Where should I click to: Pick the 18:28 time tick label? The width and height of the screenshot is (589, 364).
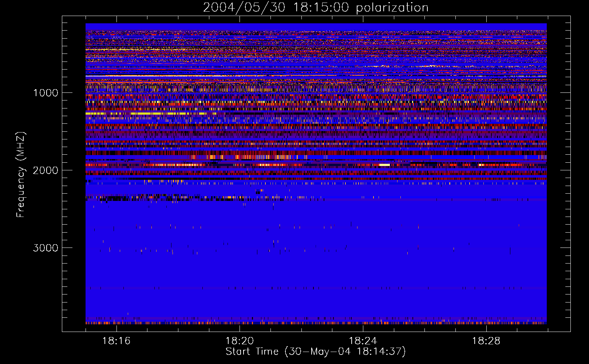(486, 341)
